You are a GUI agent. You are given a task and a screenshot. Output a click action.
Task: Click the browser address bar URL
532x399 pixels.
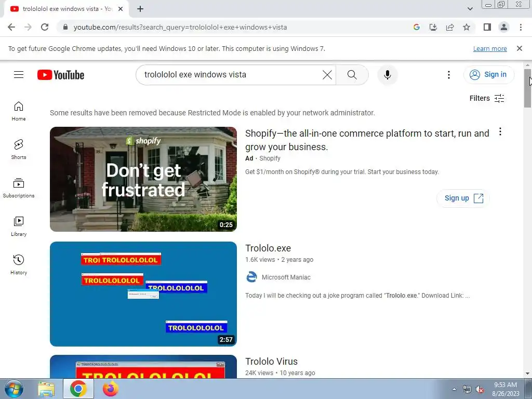(x=180, y=27)
